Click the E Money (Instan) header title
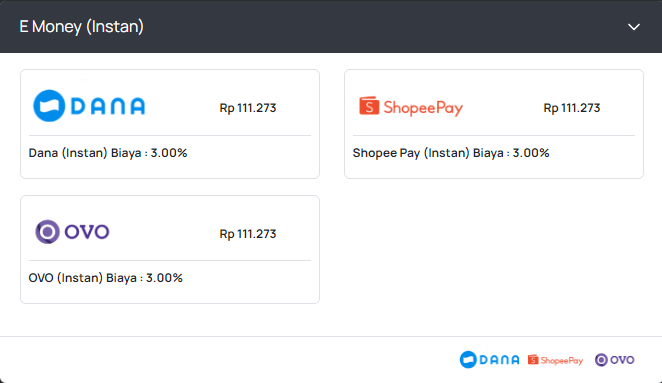 click(x=81, y=27)
